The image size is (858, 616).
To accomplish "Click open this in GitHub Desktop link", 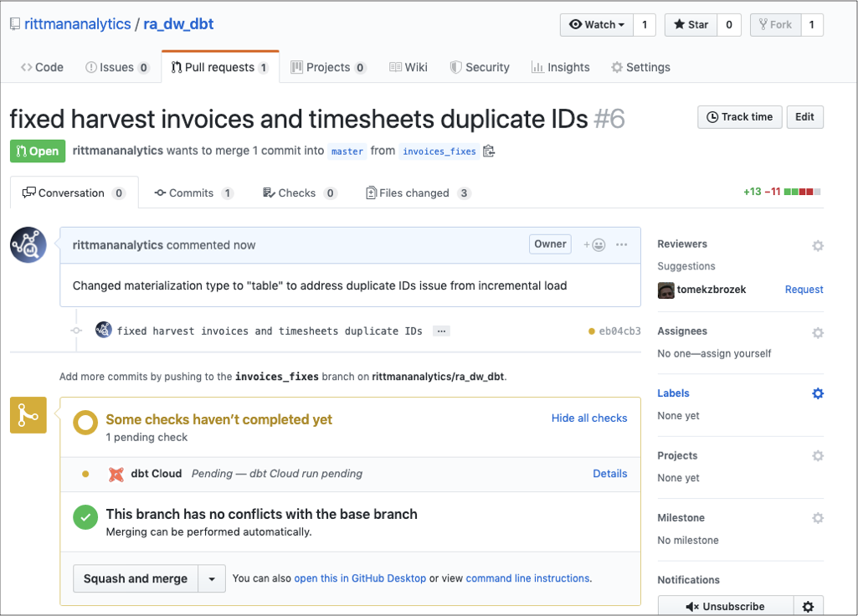I will click(x=360, y=578).
